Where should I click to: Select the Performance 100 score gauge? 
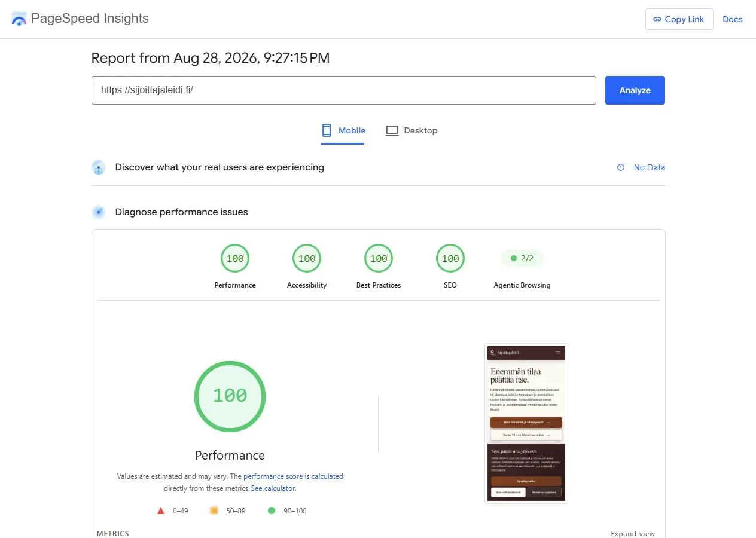click(x=235, y=259)
